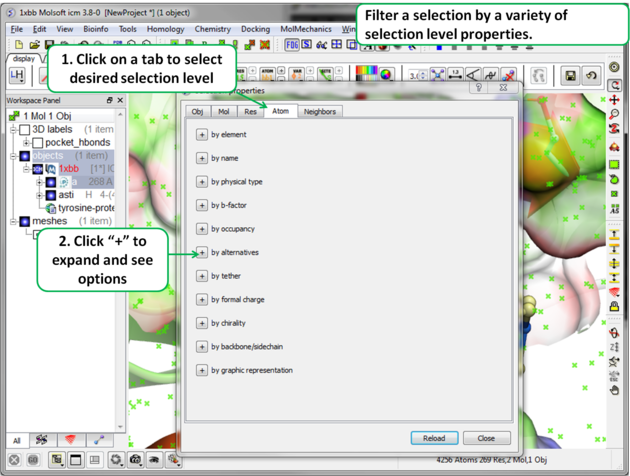Click the FOG toggle icon in toolbar

293,45
